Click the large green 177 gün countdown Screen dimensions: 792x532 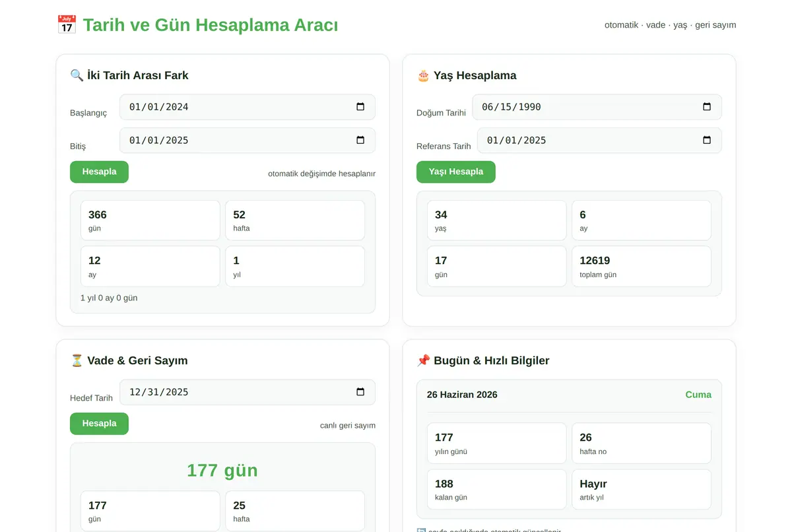coord(222,470)
